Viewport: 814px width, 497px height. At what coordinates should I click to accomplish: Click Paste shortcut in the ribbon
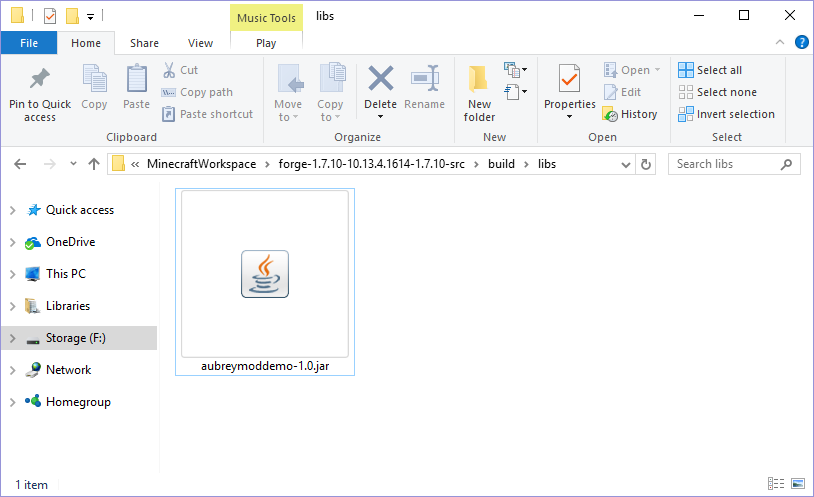(x=207, y=114)
